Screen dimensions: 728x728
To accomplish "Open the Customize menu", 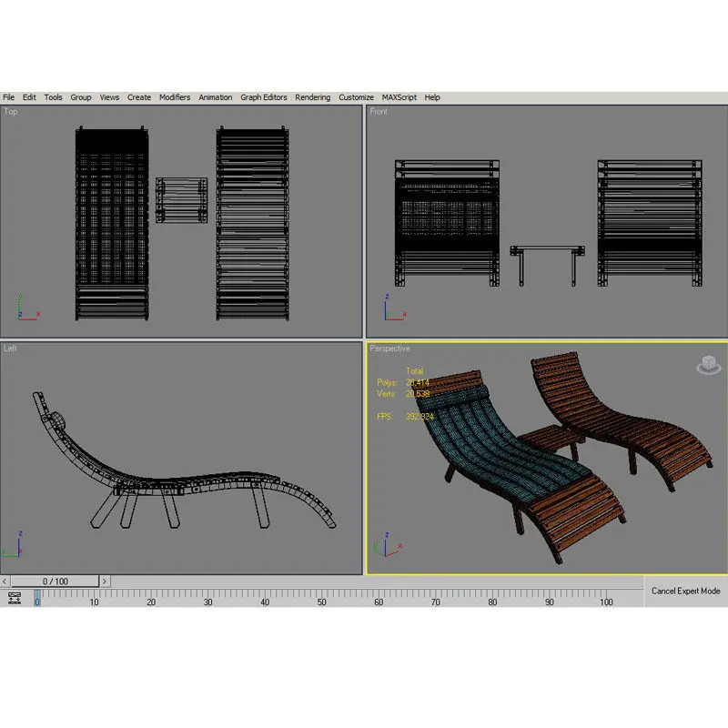I will click(356, 97).
